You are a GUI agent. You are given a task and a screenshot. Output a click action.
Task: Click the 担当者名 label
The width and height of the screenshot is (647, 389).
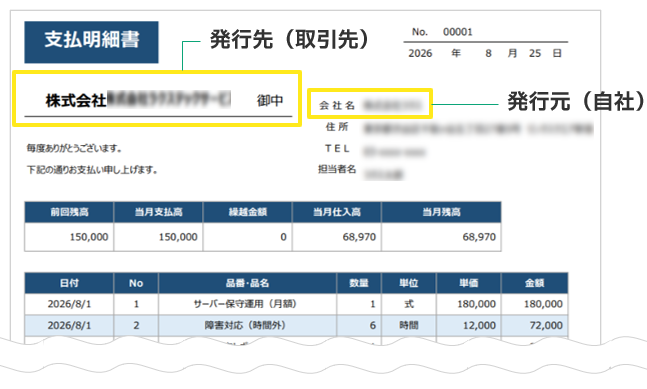[337, 169]
